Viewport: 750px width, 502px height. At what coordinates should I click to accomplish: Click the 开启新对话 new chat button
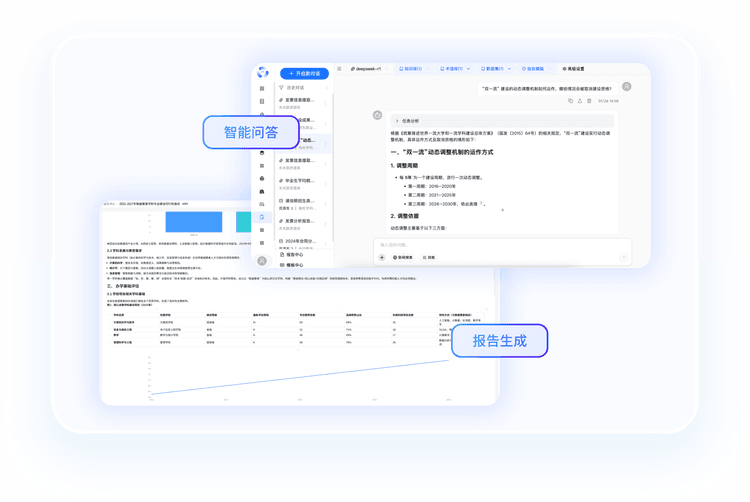[304, 73]
